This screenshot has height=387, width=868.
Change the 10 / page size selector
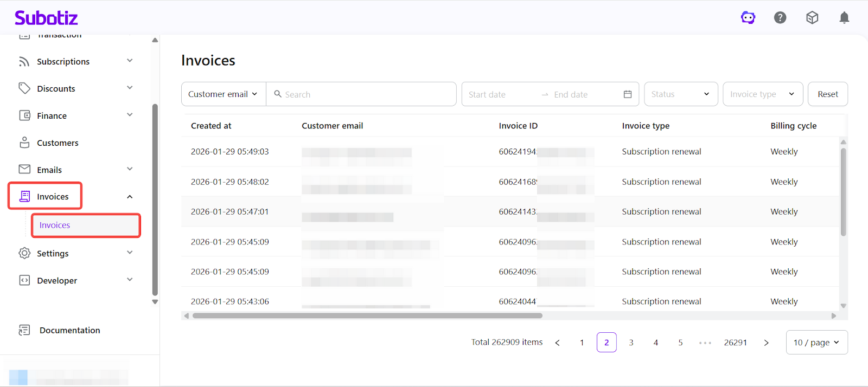[x=816, y=343]
